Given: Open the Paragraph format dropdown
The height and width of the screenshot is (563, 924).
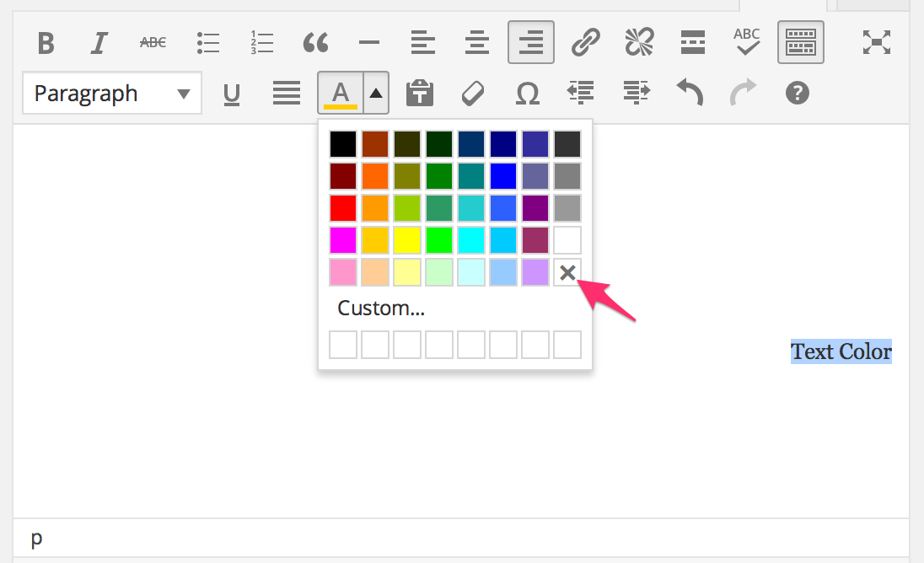Looking at the screenshot, I should (x=112, y=93).
